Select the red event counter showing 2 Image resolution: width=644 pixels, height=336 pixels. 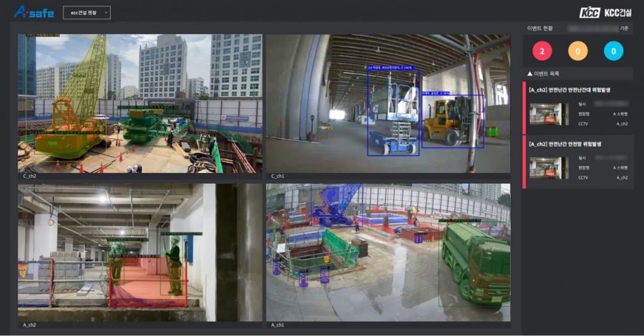point(542,51)
